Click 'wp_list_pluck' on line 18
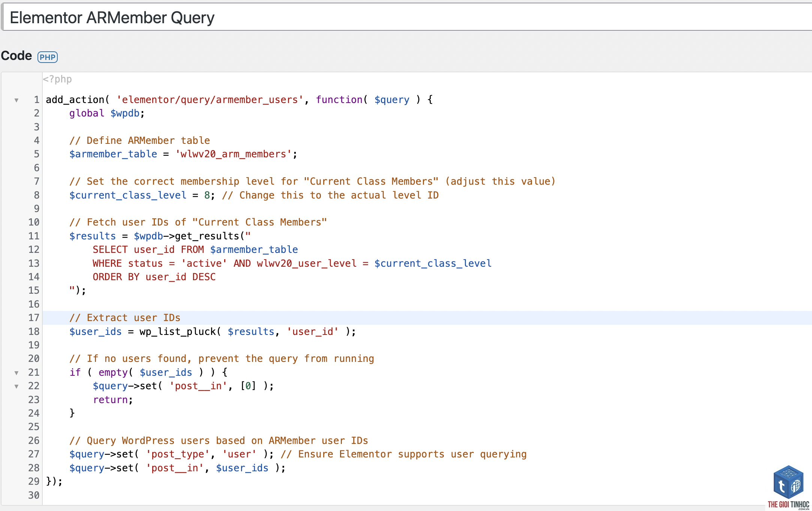Viewport: 812px width, 511px height. (178, 332)
